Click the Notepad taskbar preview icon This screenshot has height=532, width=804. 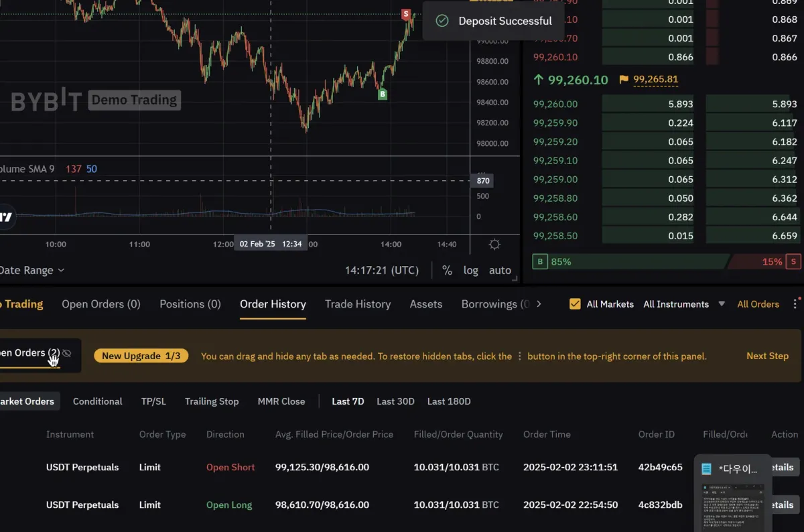point(706,469)
